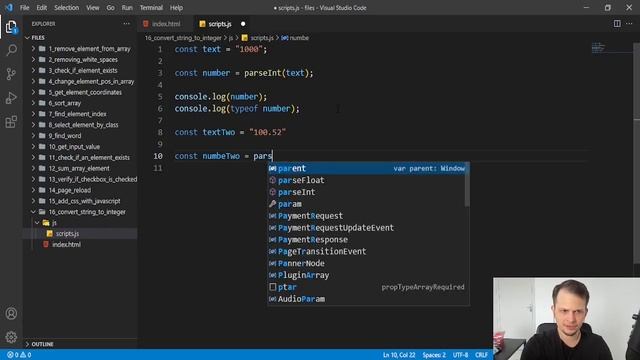This screenshot has width=640, height=360.
Task: Select AudioParam suggestion
Action: (369, 299)
